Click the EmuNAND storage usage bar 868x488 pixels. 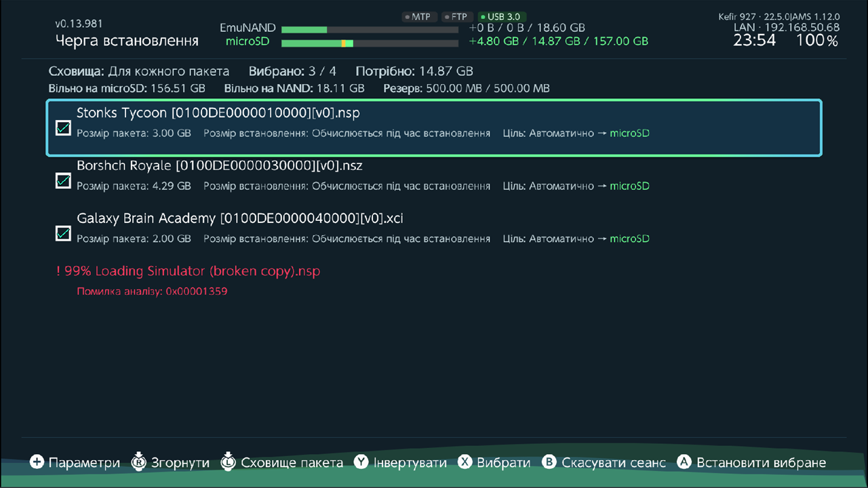(x=370, y=29)
